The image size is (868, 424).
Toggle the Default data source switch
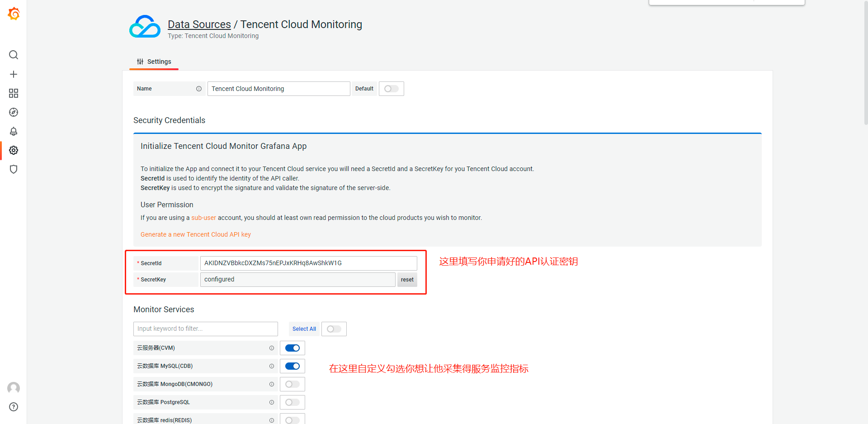tap(391, 89)
